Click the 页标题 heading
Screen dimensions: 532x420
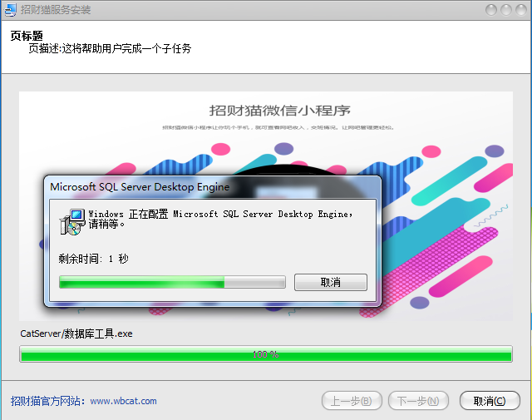27,36
